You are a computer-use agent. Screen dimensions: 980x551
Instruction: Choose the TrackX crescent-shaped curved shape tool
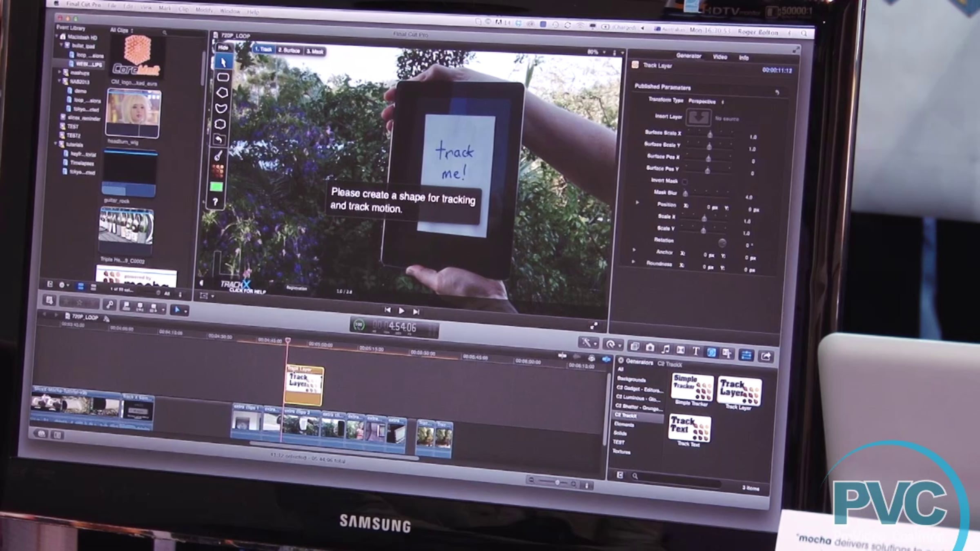pos(221,108)
